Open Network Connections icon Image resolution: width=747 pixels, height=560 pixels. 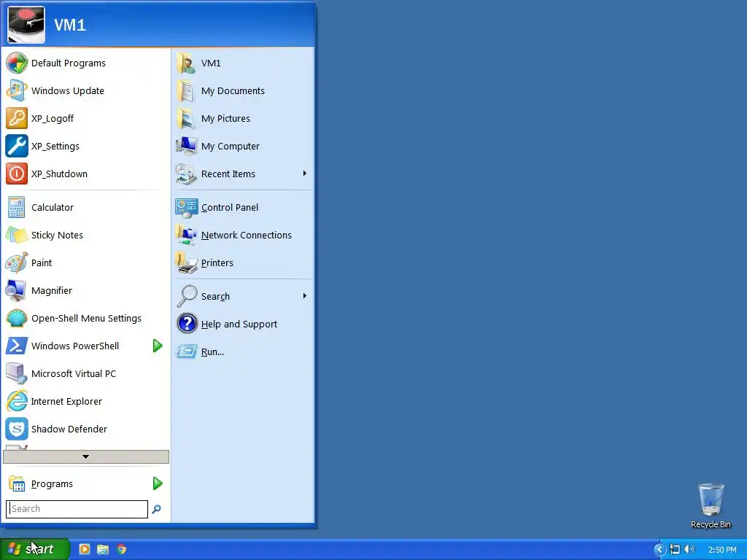(x=186, y=235)
